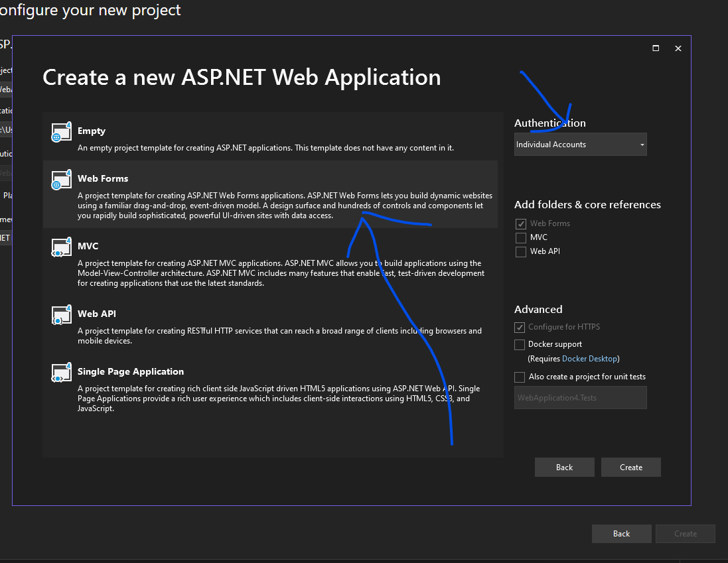Image resolution: width=728 pixels, height=563 pixels.
Task: Click the Single Page Application template icon
Action: (x=61, y=373)
